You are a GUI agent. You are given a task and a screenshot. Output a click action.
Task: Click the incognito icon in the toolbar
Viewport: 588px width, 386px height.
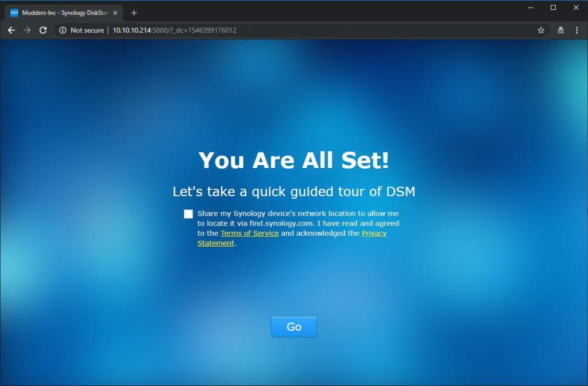pos(560,30)
